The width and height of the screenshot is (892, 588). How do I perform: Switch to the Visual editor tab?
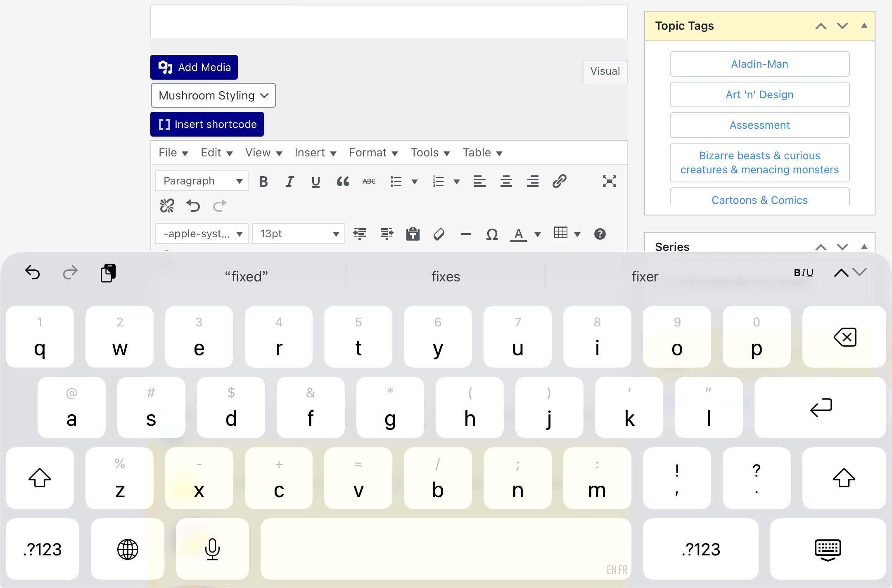(605, 71)
